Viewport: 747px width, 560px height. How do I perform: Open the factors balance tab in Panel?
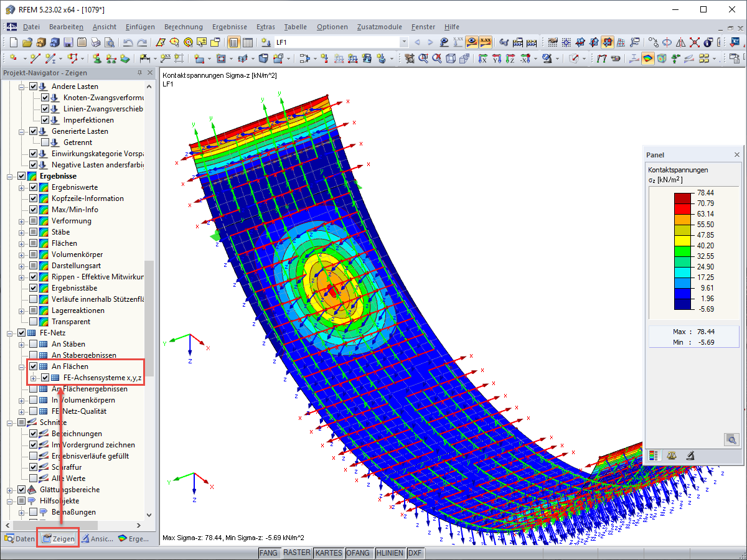tap(672, 455)
